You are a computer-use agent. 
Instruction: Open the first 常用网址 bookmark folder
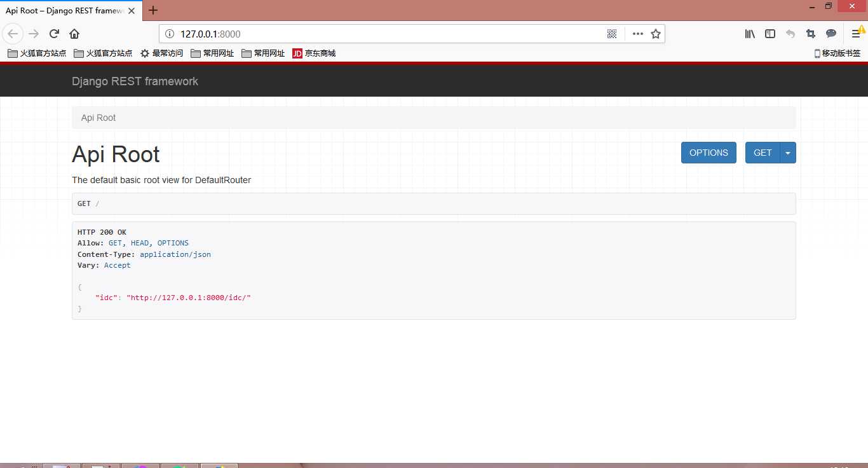[x=212, y=53]
